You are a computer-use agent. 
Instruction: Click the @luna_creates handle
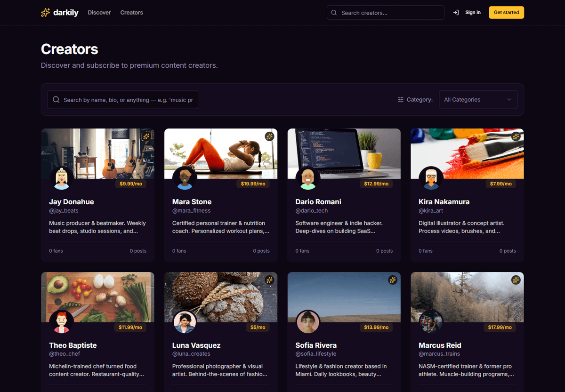coord(191,354)
